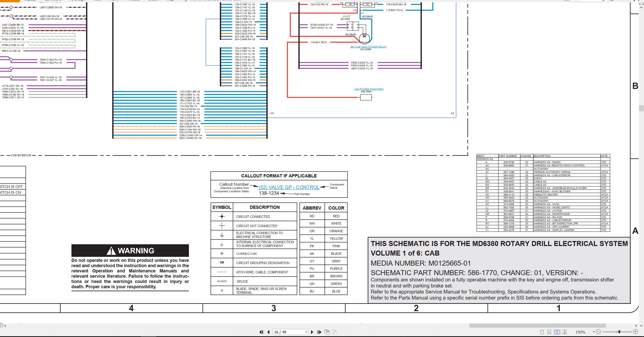Click the CALLOUT FORMAT IF APPLICABLE heading

coord(279,176)
